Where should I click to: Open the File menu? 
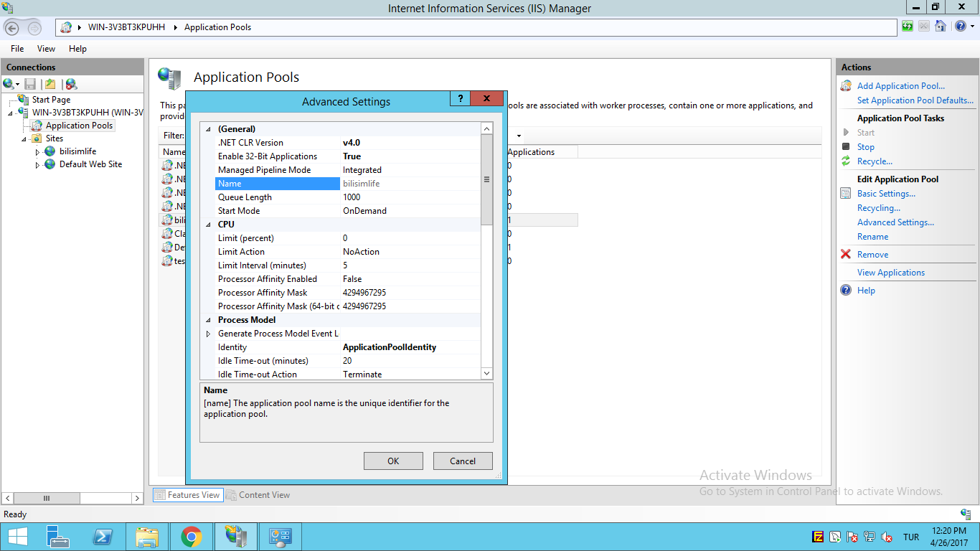(17, 49)
